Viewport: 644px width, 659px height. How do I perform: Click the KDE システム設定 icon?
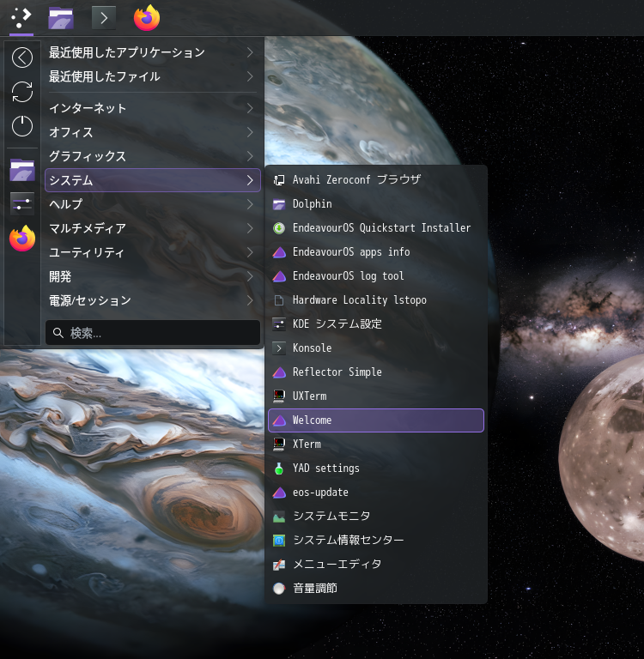point(279,324)
